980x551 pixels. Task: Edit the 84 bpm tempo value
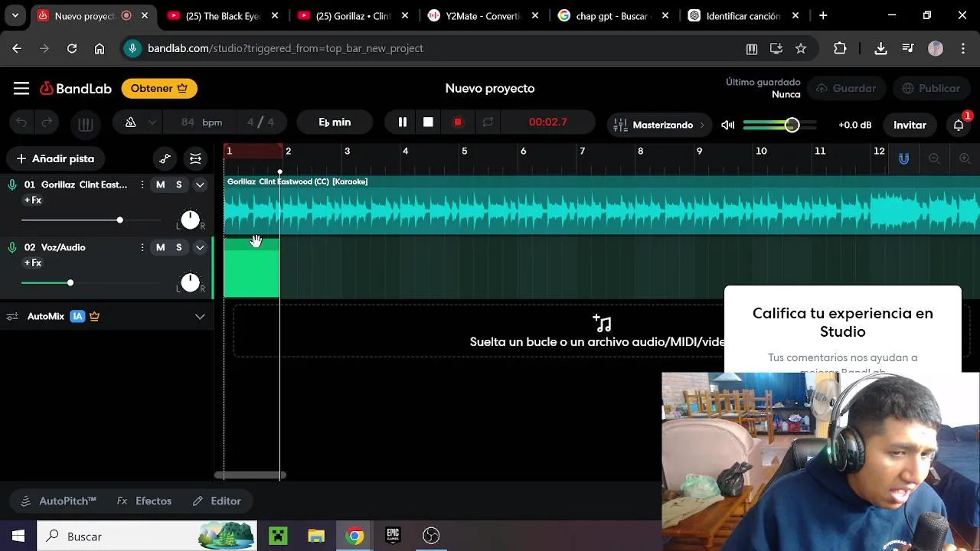point(202,122)
